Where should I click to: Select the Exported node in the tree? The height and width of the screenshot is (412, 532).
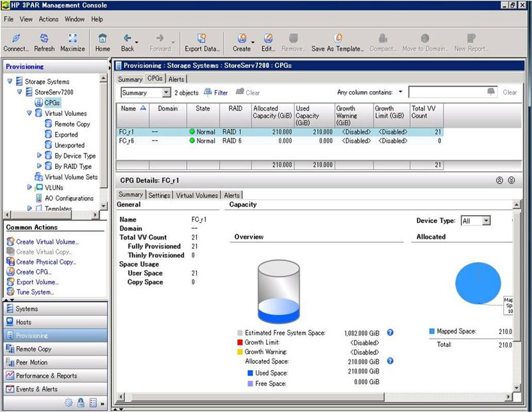click(x=66, y=134)
